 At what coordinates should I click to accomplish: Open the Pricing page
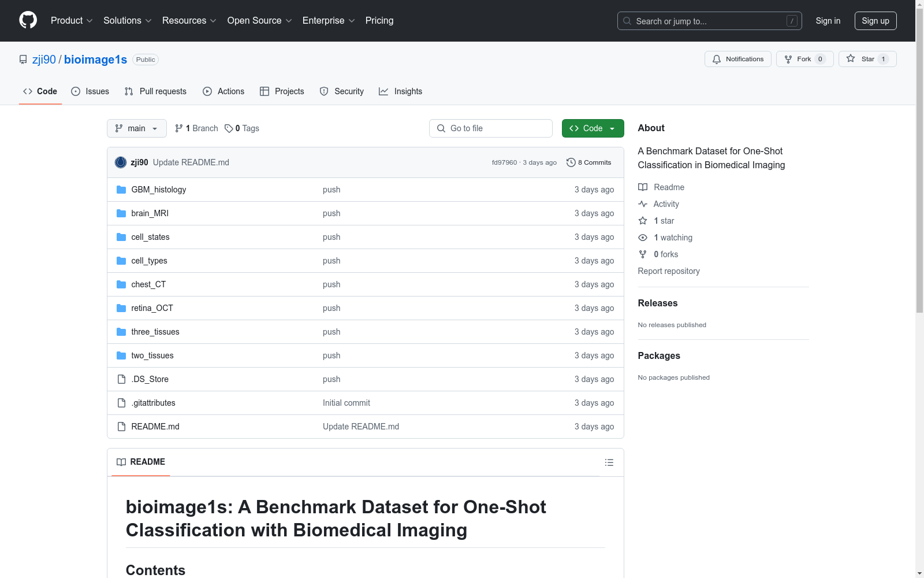tap(379, 21)
